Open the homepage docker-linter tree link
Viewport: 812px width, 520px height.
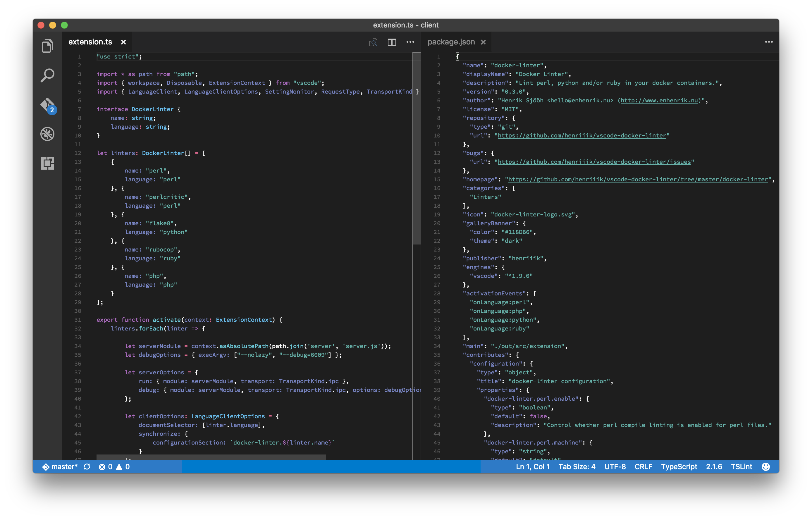(x=638, y=179)
